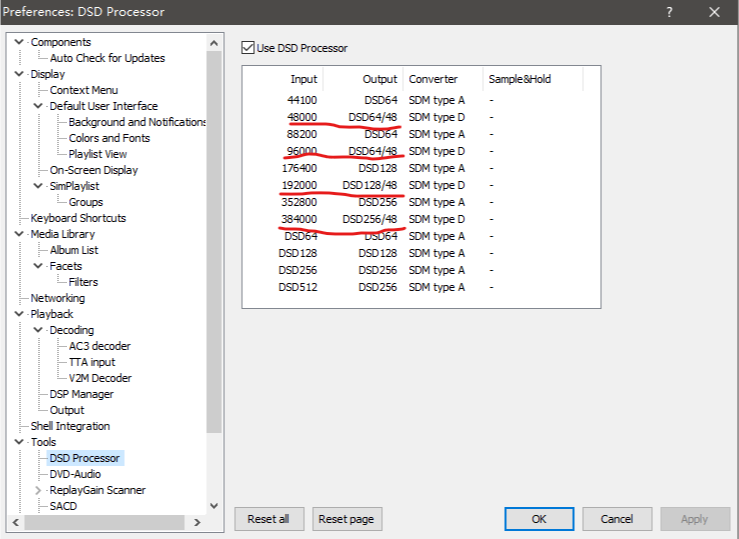Uncheck the Use DSD Processor checkbox
Viewport: 739px width, 539px height.
[248, 48]
